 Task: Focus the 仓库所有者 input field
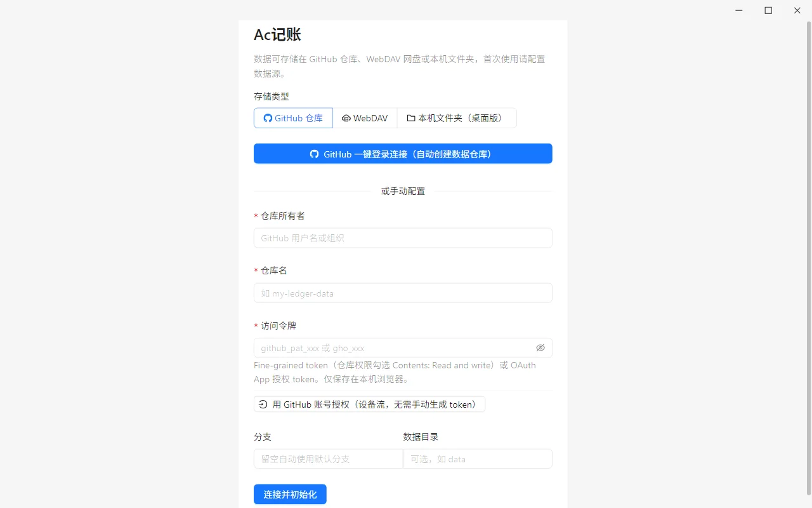click(x=403, y=238)
